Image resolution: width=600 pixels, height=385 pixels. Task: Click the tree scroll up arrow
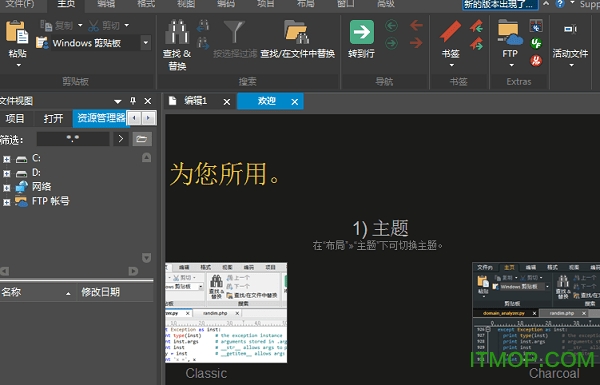tap(146, 157)
